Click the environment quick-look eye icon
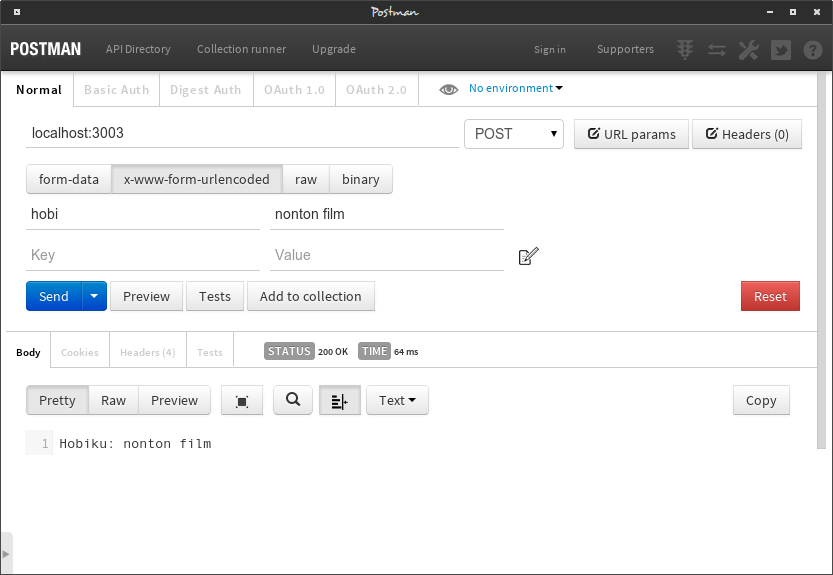The width and height of the screenshot is (833, 575). [x=448, y=89]
